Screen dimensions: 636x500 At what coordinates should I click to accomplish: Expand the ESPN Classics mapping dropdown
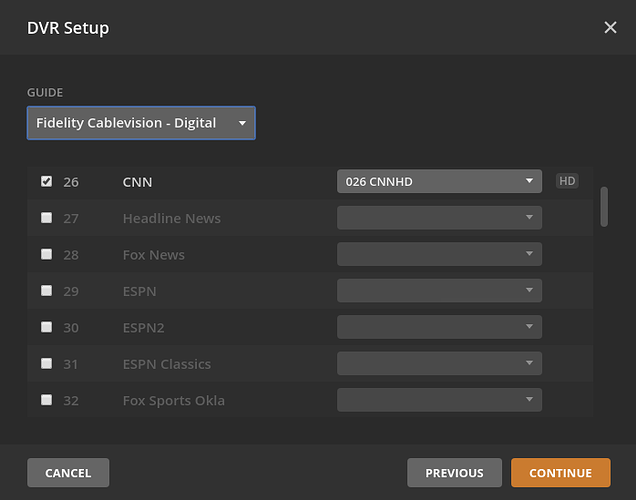tap(439, 364)
